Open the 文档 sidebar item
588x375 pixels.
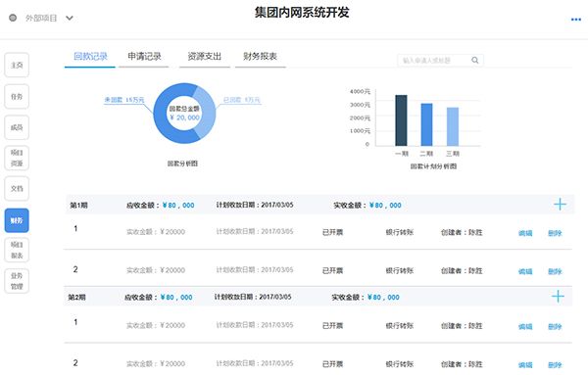[17, 188]
